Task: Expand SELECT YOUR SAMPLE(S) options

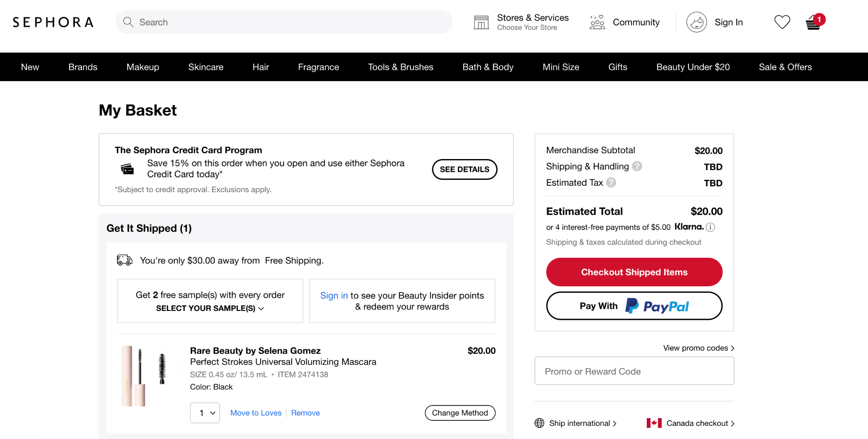Action: pos(209,308)
